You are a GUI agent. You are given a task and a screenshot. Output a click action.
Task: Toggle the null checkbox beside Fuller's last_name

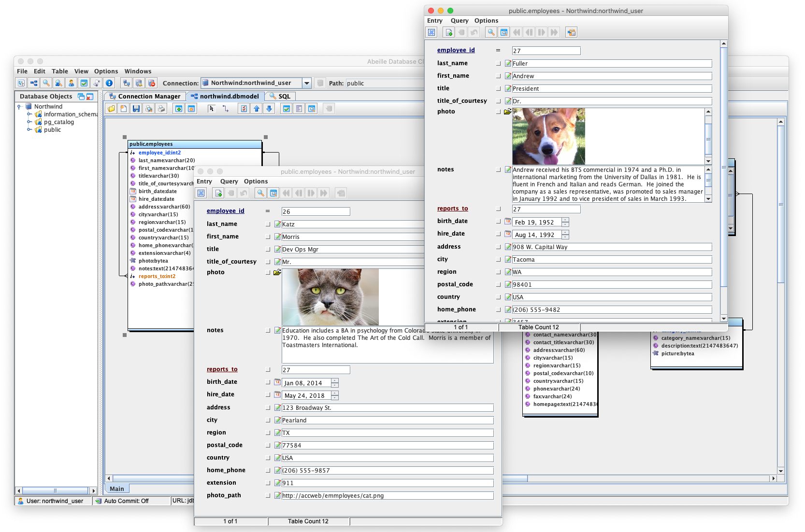click(x=498, y=63)
